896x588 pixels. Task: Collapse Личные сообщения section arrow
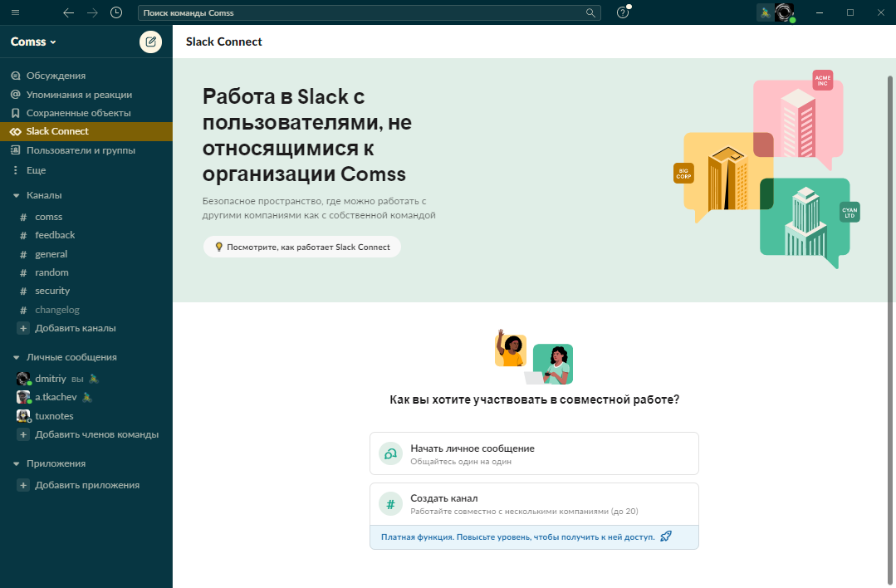pyautogui.click(x=16, y=357)
